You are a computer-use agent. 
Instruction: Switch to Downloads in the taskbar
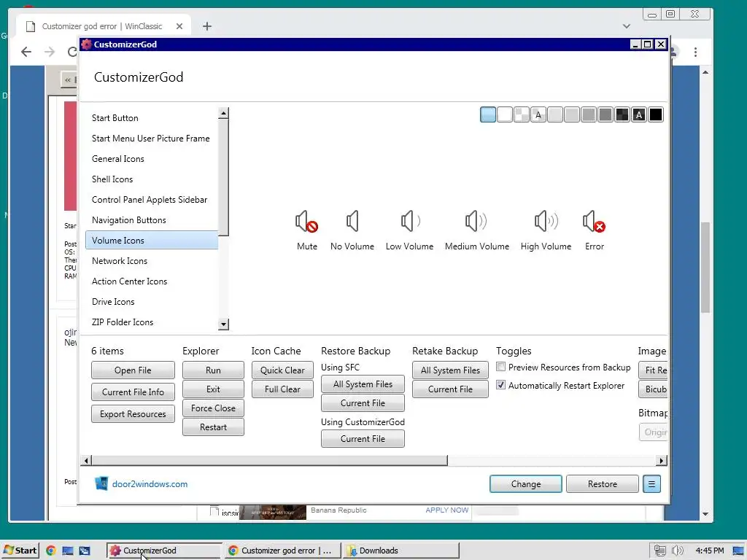(x=402, y=551)
